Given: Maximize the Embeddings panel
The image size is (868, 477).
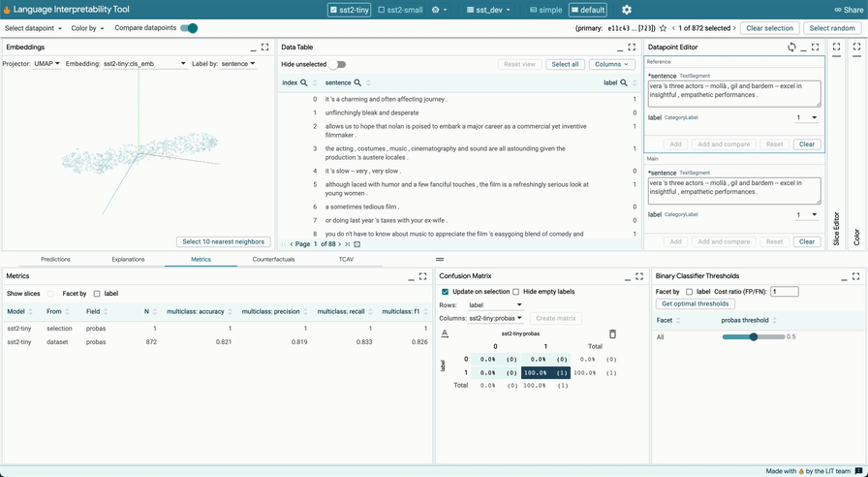Looking at the screenshot, I should tap(264, 47).
